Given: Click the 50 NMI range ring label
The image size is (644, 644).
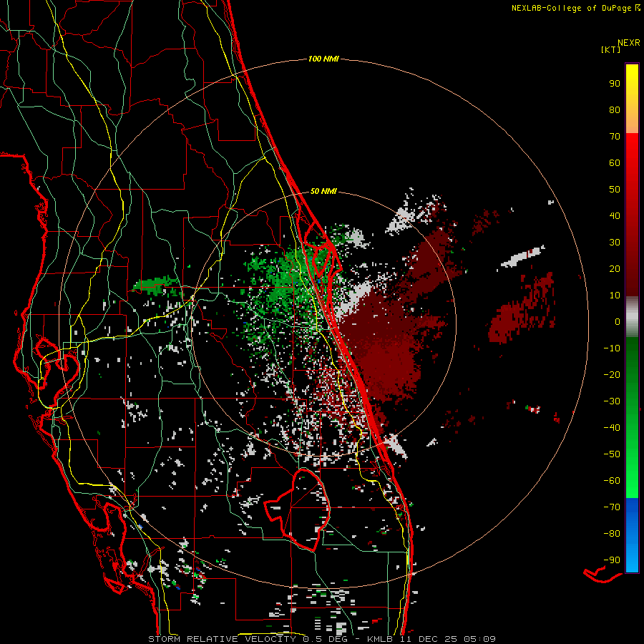Looking at the screenshot, I should click(x=323, y=191).
